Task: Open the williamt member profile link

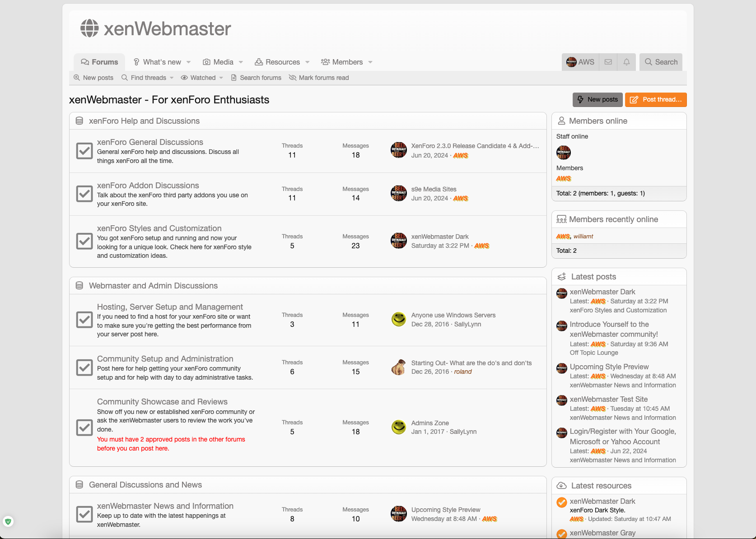Action: pos(583,237)
